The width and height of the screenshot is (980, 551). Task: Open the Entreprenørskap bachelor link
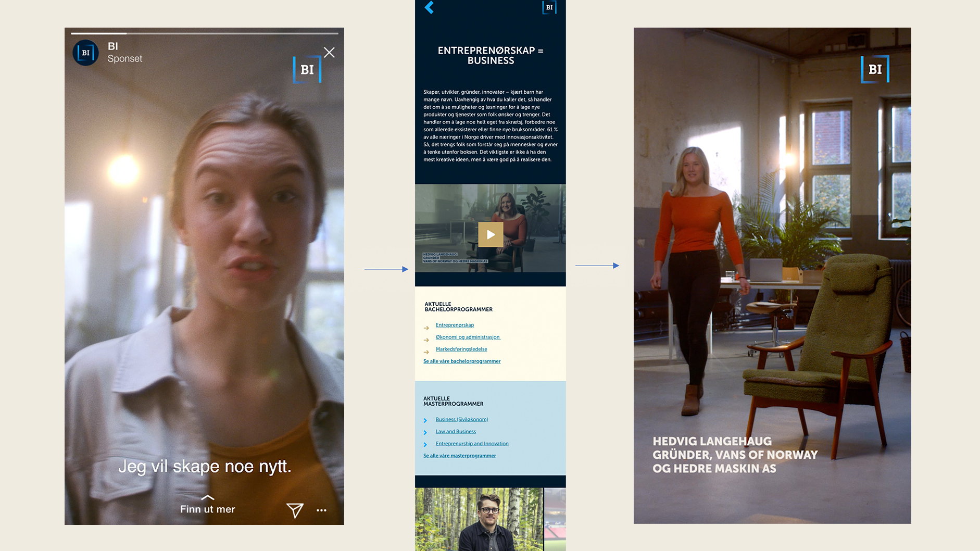click(x=455, y=325)
